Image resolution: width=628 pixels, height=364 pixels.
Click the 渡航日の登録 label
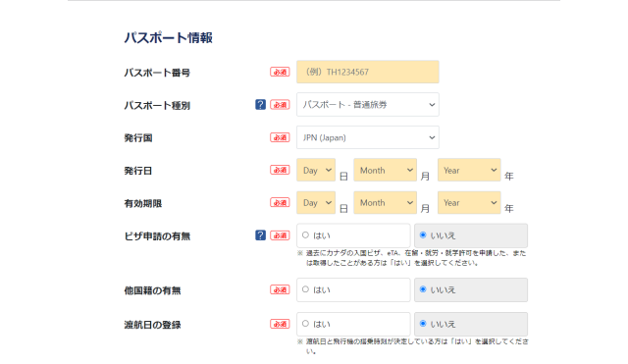pyautogui.click(x=152, y=325)
